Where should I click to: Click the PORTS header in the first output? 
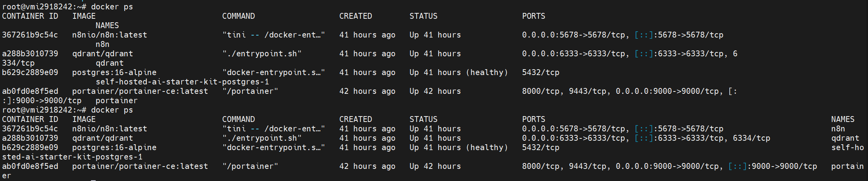[533, 16]
